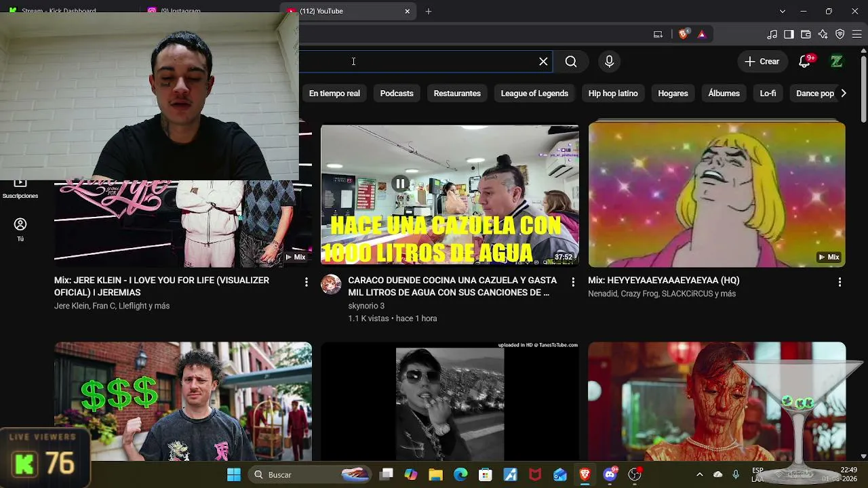
Task: Open File Explorer from taskbar
Action: pyautogui.click(x=435, y=474)
